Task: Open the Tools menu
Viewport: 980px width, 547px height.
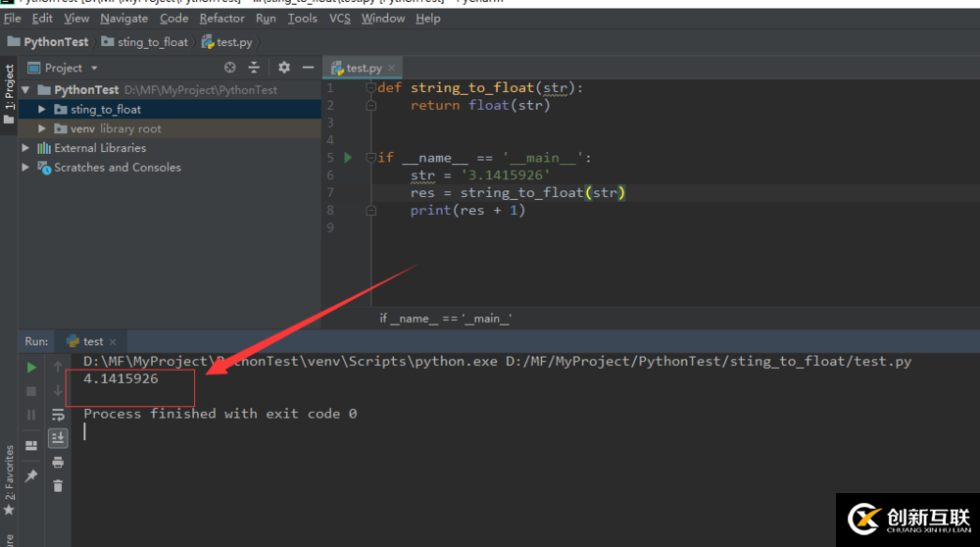Action: (303, 19)
